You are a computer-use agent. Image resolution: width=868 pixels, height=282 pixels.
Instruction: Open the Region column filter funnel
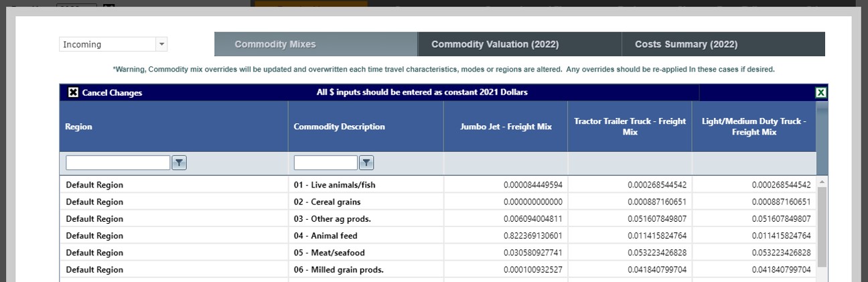(x=179, y=163)
